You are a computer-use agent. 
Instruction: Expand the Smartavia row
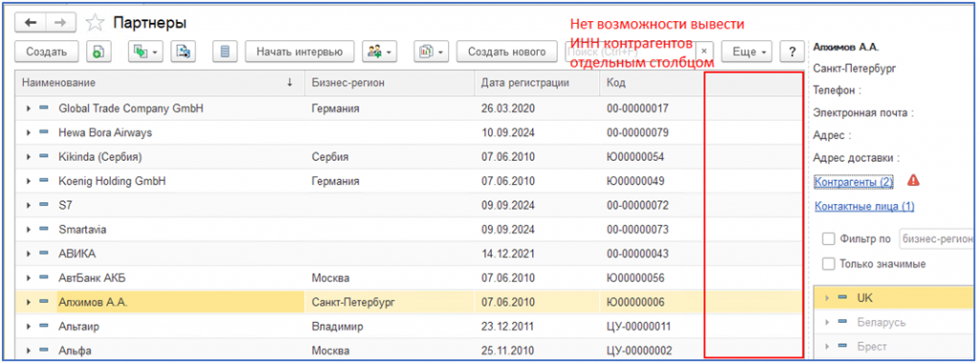[28, 230]
